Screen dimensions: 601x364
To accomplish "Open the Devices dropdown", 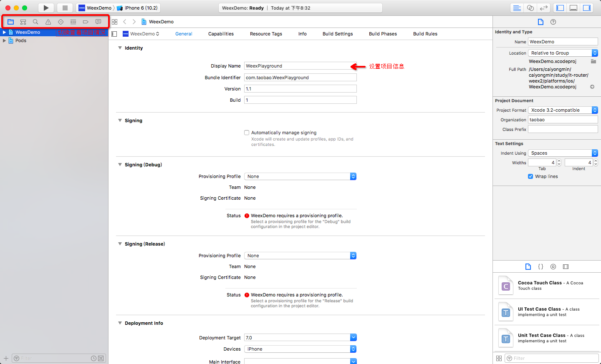I will (x=300, y=349).
